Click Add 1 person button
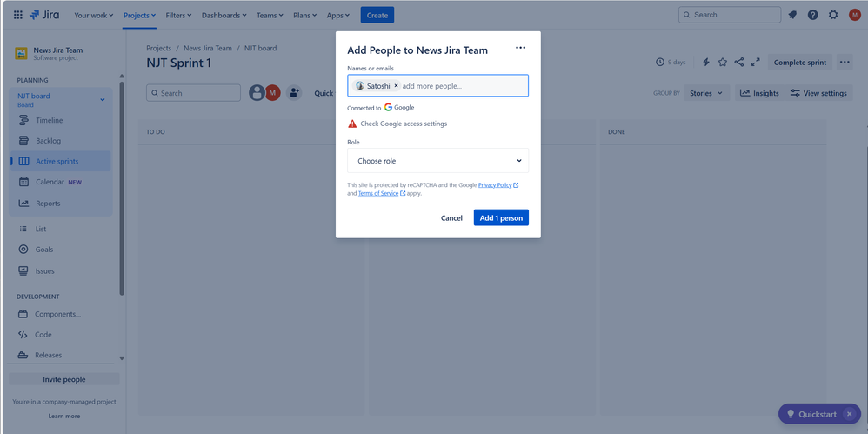The height and width of the screenshot is (434, 868). (501, 217)
